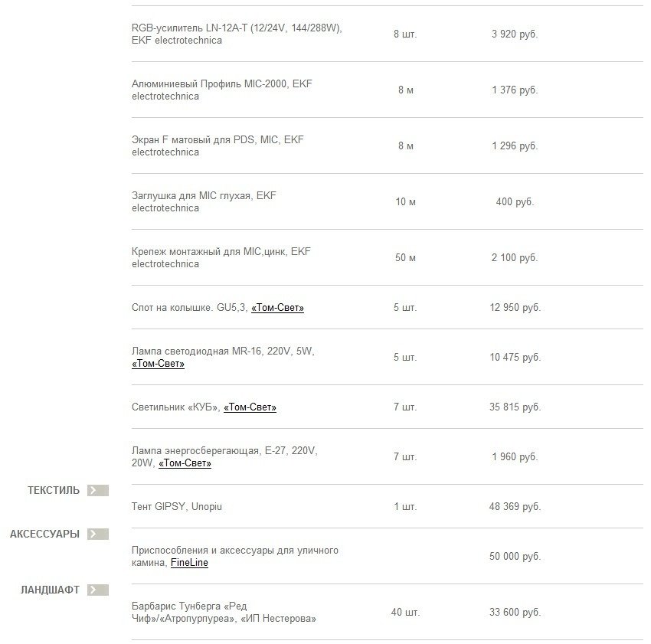Go to the ЛАНДШАФТ category label

click(x=50, y=590)
